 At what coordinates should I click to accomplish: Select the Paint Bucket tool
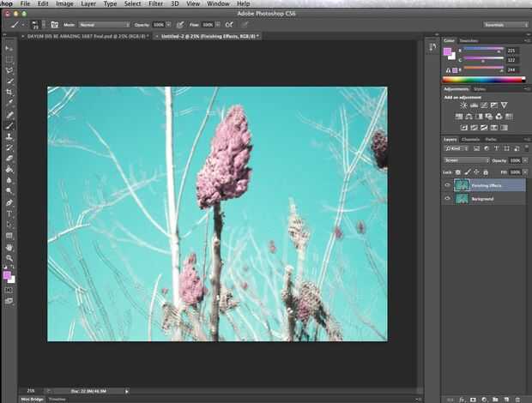[x=9, y=170]
